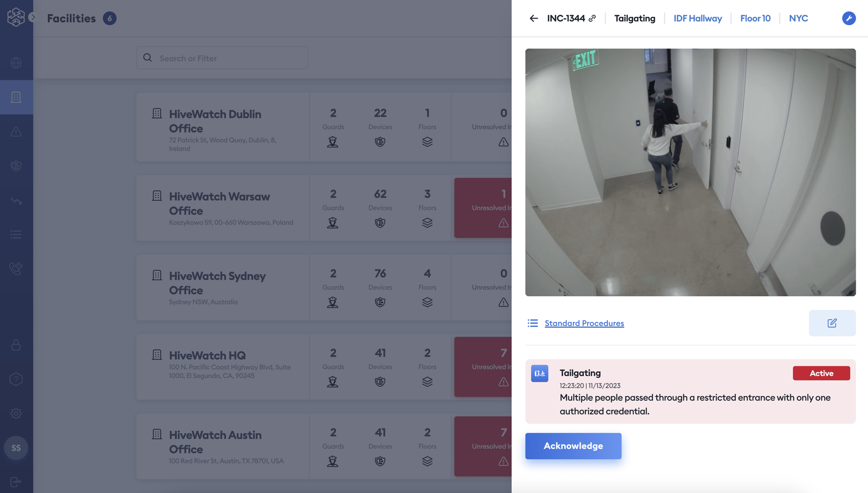
Task: Open Standard Procedures link
Action: tap(584, 323)
